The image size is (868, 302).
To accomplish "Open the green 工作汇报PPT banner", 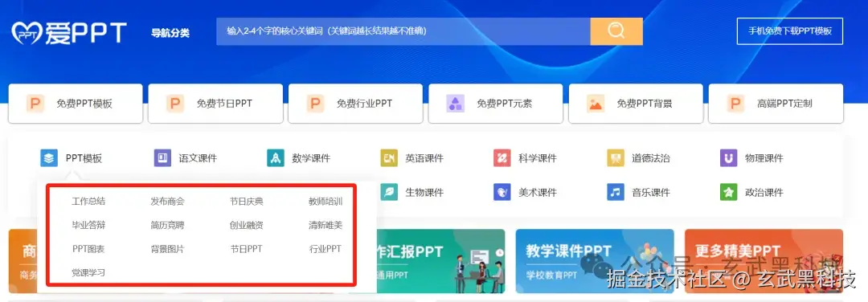I will (x=440, y=261).
